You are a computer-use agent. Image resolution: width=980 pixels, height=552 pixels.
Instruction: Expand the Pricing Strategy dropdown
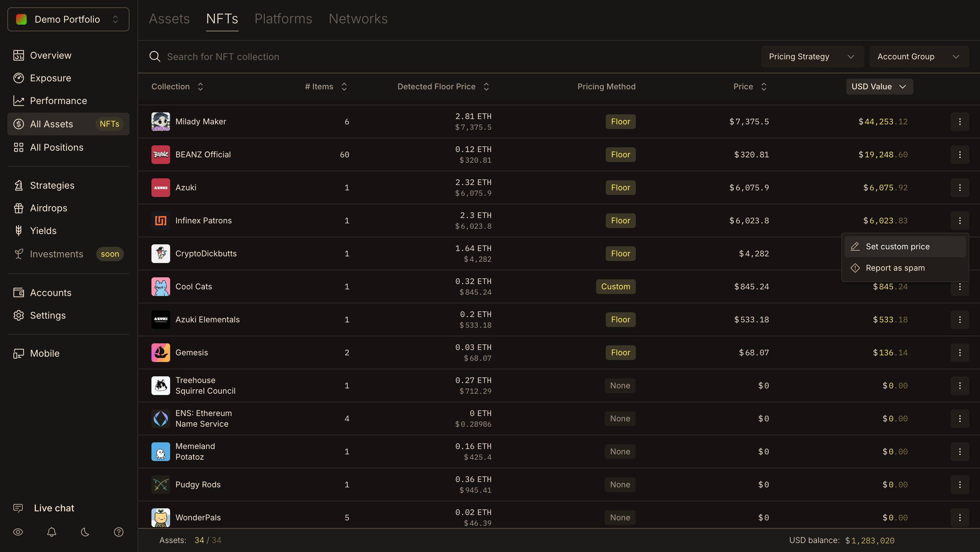coord(812,57)
